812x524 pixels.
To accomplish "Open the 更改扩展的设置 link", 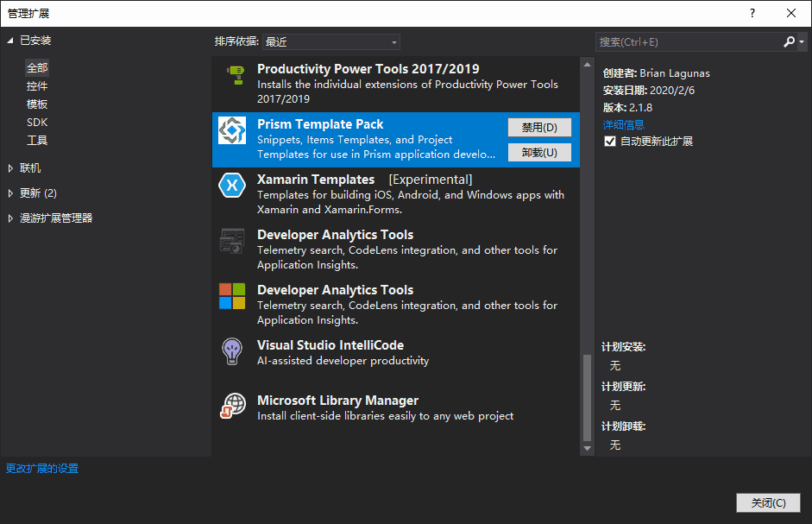I will 42,469.
